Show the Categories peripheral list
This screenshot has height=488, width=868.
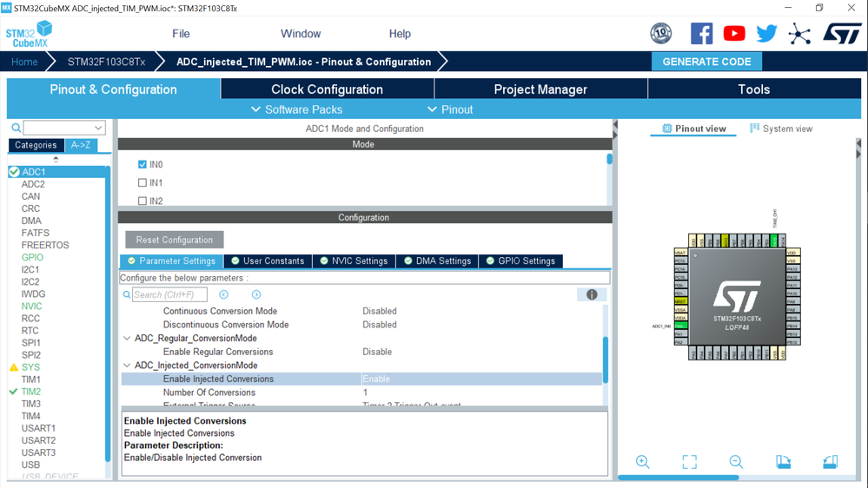36,145
